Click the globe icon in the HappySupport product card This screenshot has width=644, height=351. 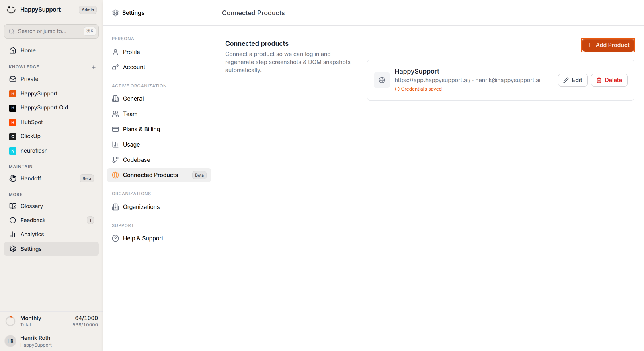pos(382,80)
